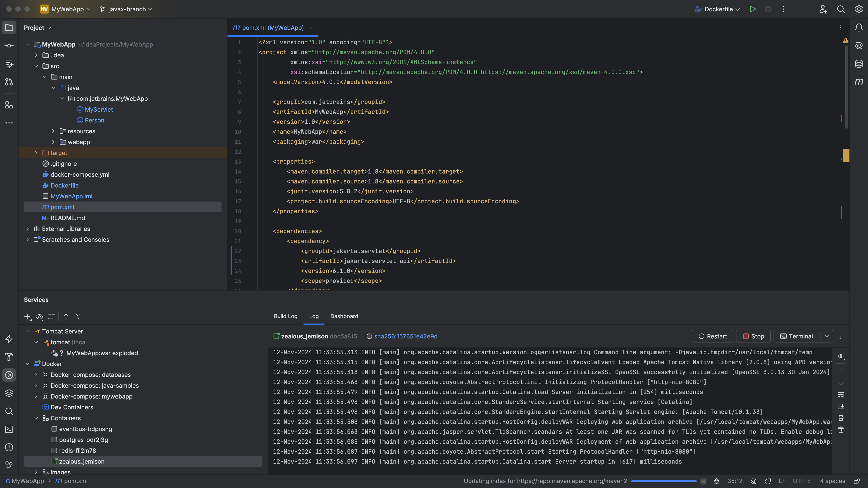The image size is (868, 488).
Task: Click the search icon in top toolbar
Action: point(841,9)
